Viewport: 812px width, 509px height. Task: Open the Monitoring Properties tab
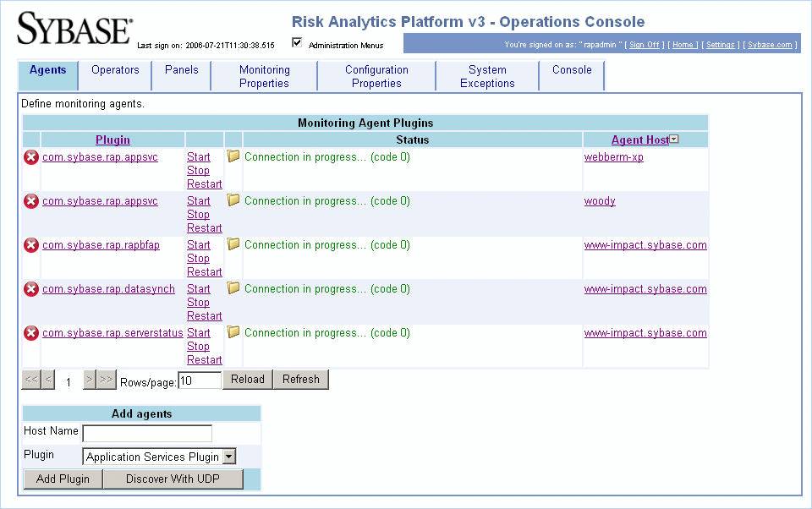click(x=264, y=76)
